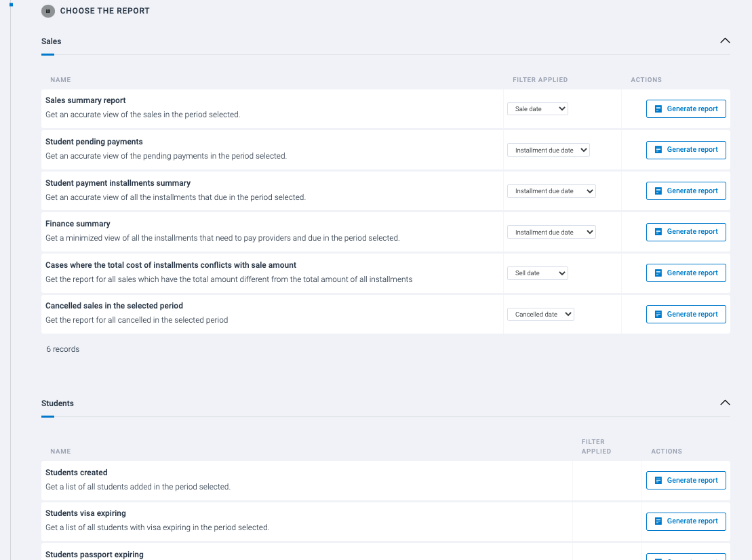Viewport: 752px width, 560px height.
Task: Click the Sales table NAME column header
Action: click(x=60, y=79)
